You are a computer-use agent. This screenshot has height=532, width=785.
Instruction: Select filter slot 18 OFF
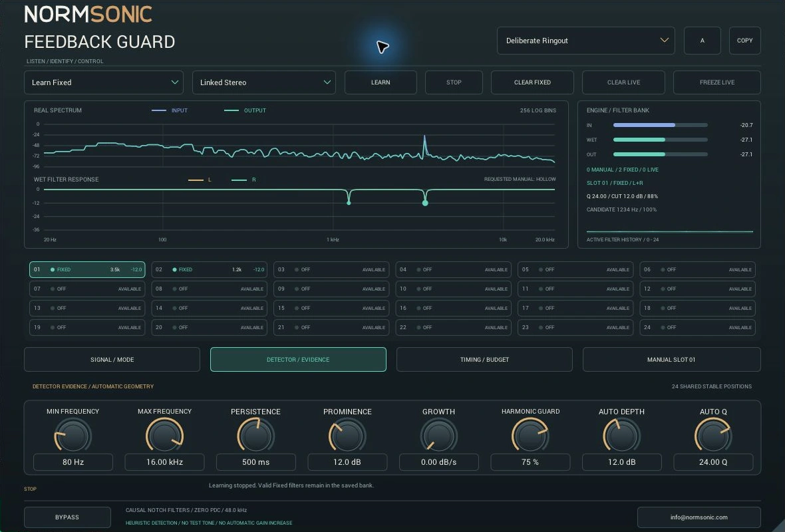tap(697, 308)
